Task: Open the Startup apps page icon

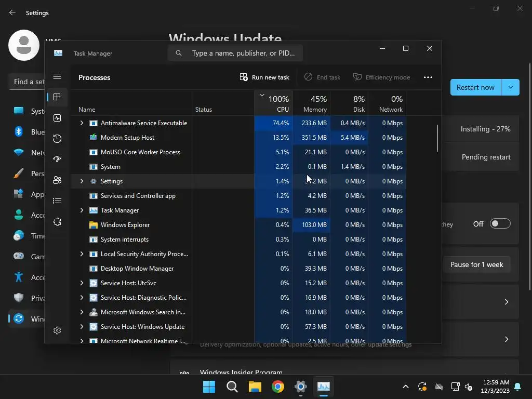Action: [x=57, y=159]
